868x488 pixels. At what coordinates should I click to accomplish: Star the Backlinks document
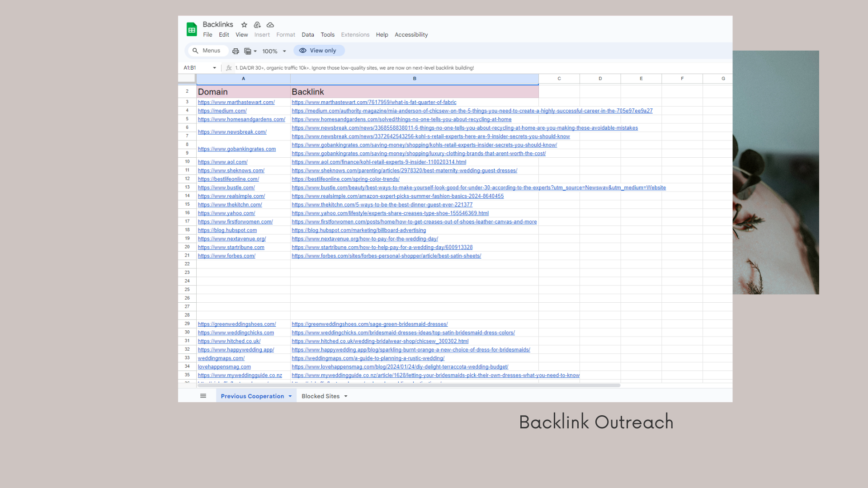244,25
